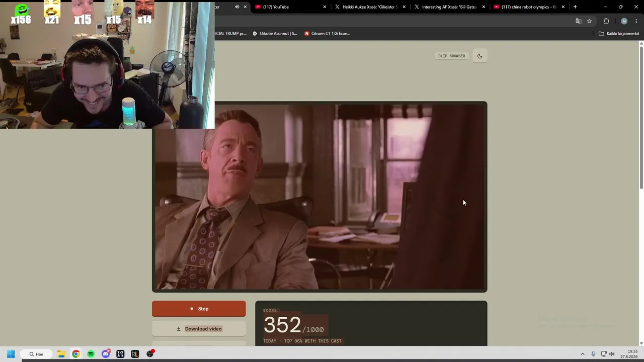Switch to the 'Interesting AF' X tab
644x362 pixels.
click(x=449, y=7)
